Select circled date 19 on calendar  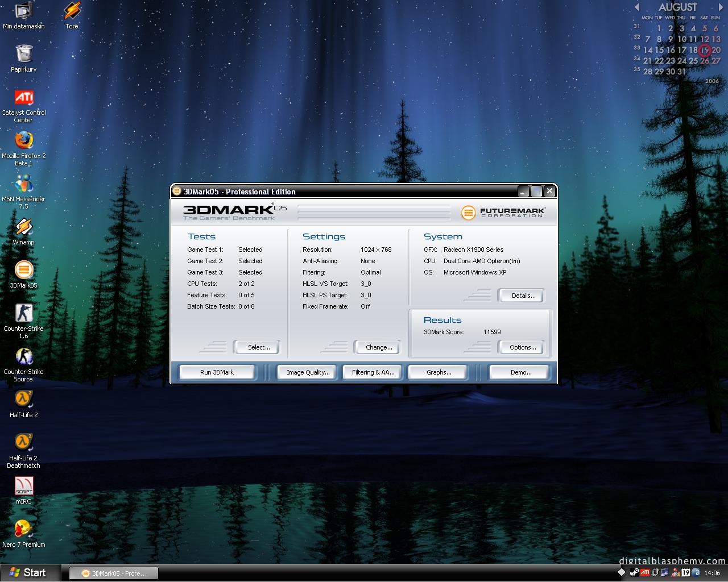[705, 50]
